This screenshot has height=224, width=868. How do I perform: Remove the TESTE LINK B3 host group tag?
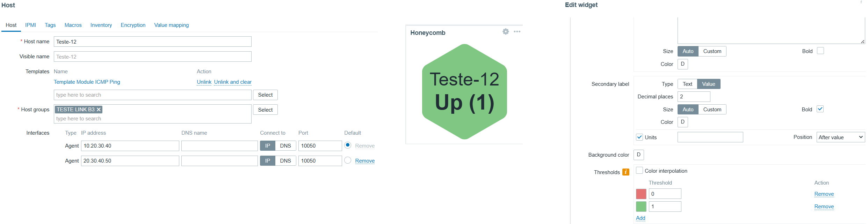[99, 110]
